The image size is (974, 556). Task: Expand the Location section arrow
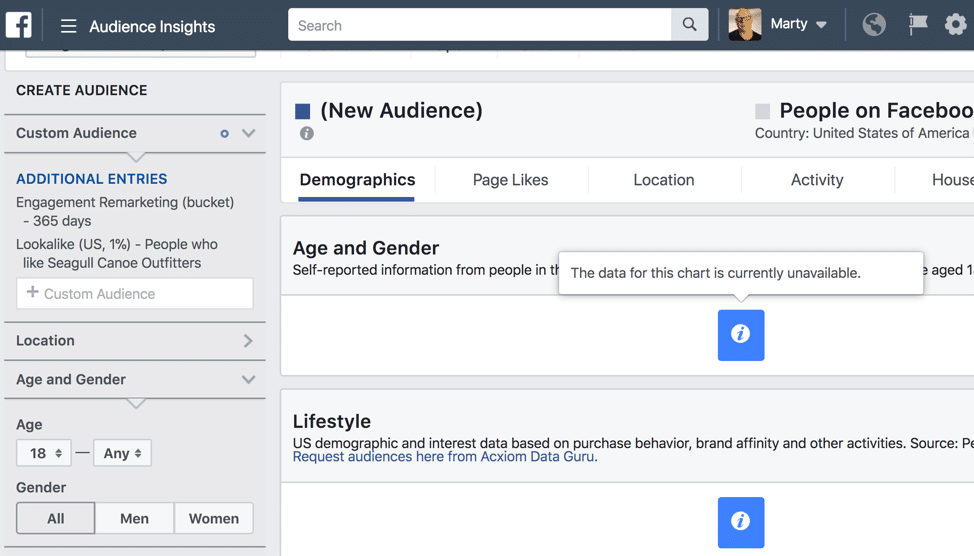click(248, 340)
